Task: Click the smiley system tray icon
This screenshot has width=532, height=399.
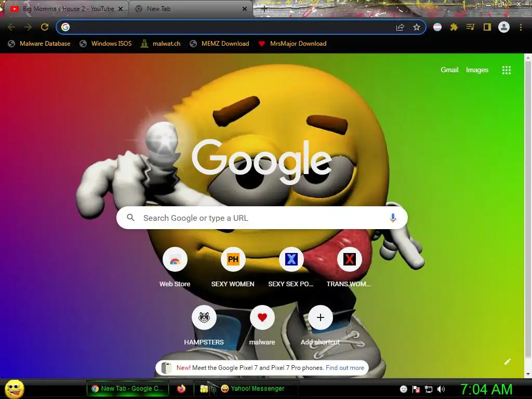Action: [403, 389]
